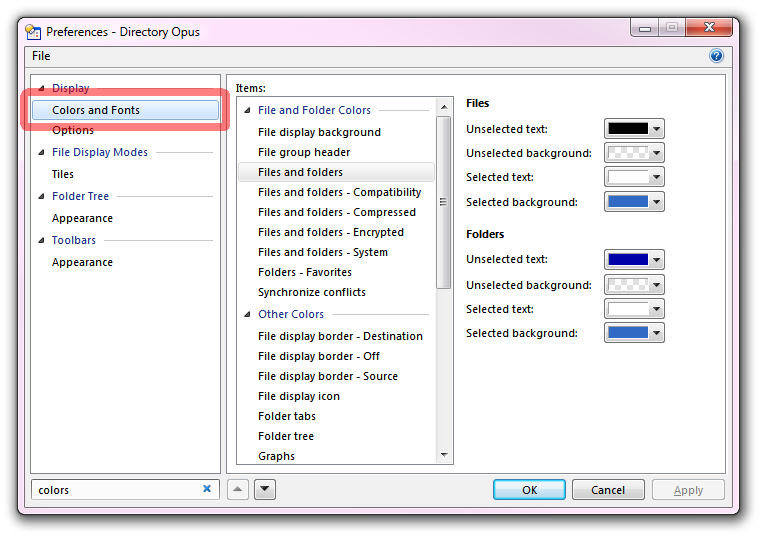The height and width of the screenshot is (536, 761).
Task: Open the Files Unselected background dropdown arrow
Action: tap(657, 153)
